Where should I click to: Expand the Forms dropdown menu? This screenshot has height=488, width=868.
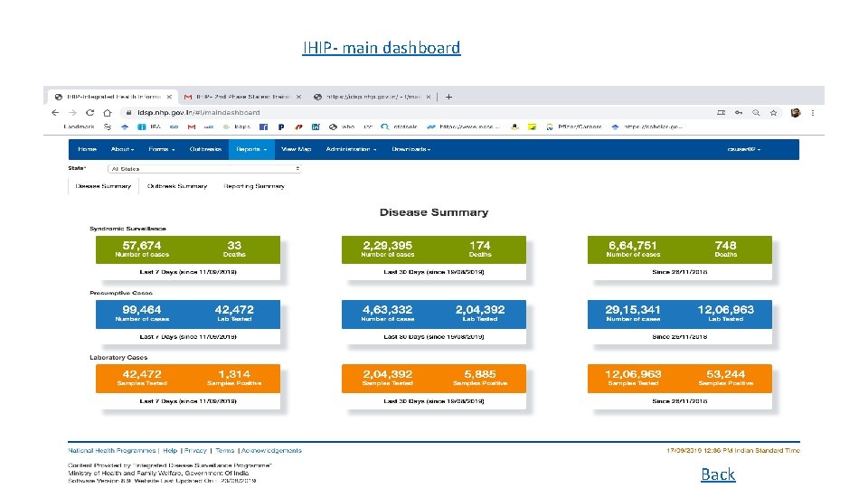coord(162,149)
